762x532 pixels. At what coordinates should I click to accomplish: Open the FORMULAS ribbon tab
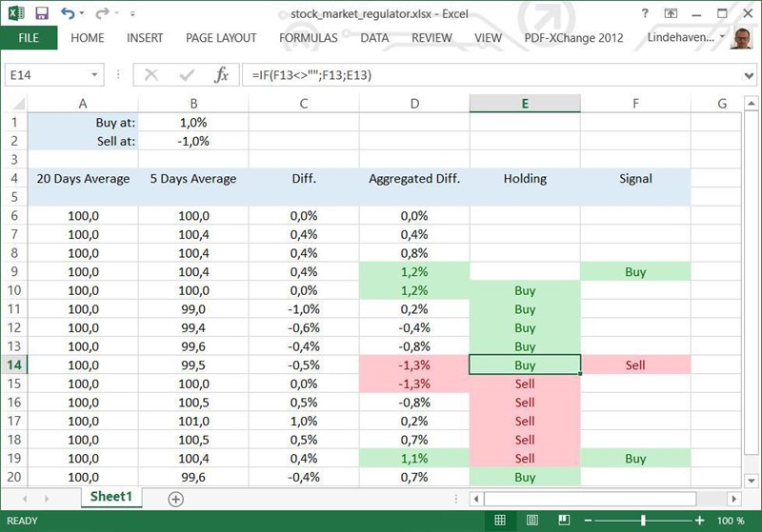[x=308, y=38]
